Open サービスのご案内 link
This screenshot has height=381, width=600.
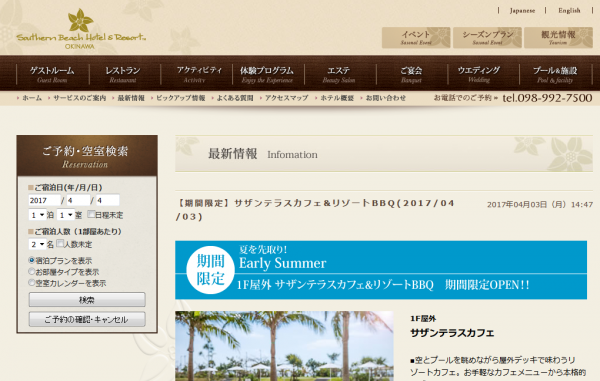point(79,98)
